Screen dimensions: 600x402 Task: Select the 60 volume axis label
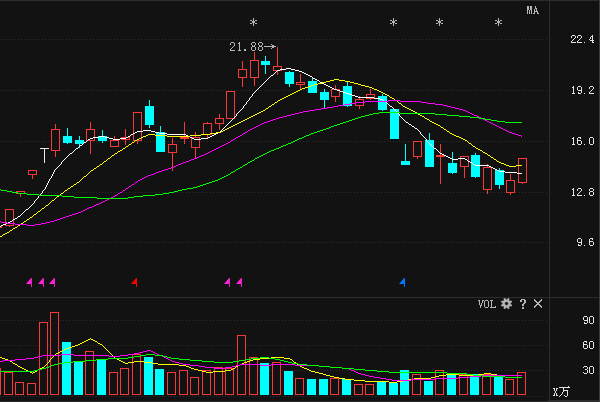tap(588, 345)
